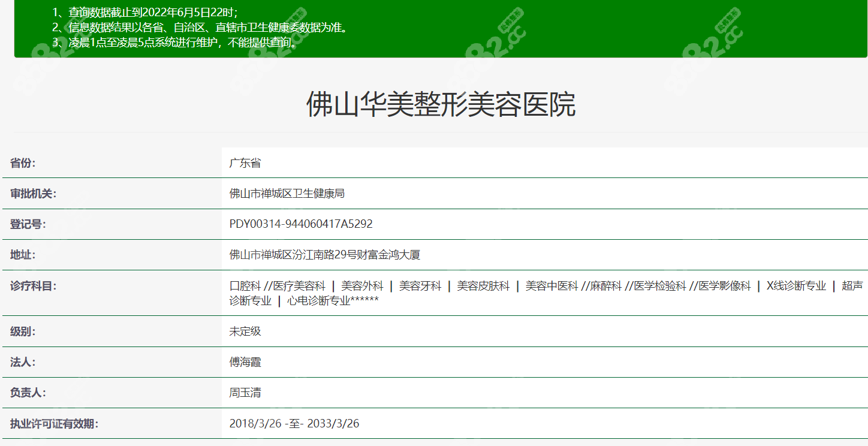Click the hospital title 佛山华美整形美容医院

tap(441, 105)
